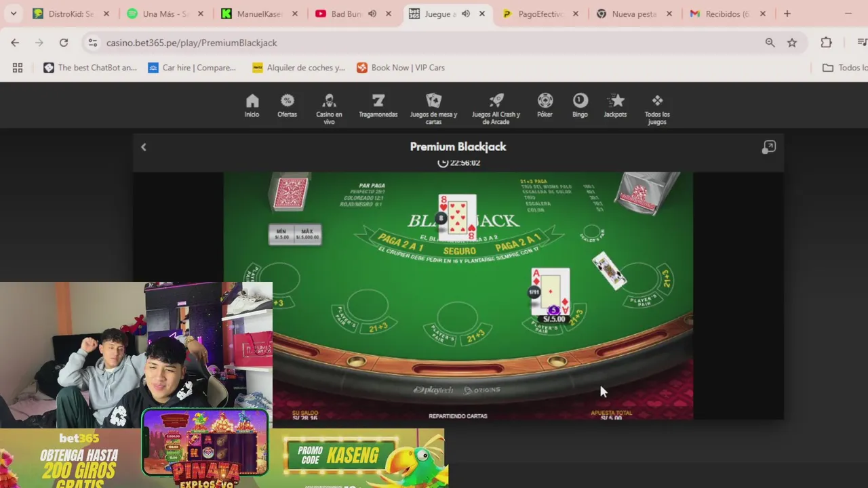Open the Tragamonedas slots section
868x488 pixels.
click(378, 106)
